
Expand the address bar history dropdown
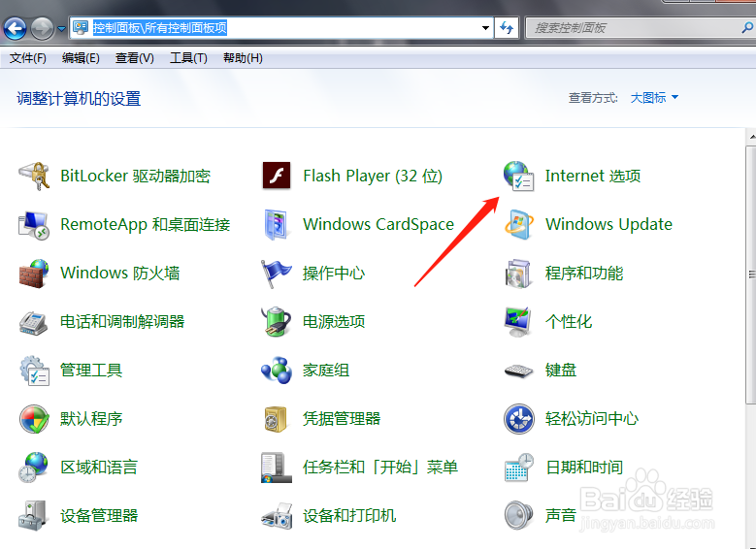pyautogui.click(x=485, y=28)
